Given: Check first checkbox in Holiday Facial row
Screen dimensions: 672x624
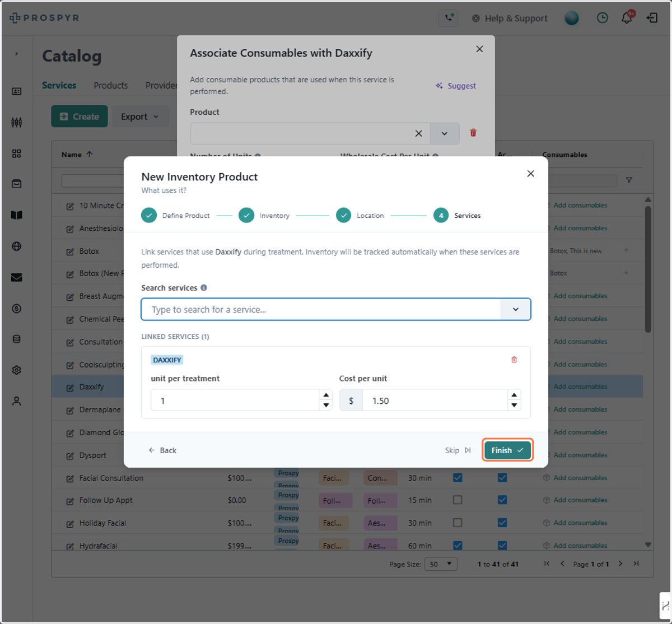Looking at the screenshot, I should (458, 523).
